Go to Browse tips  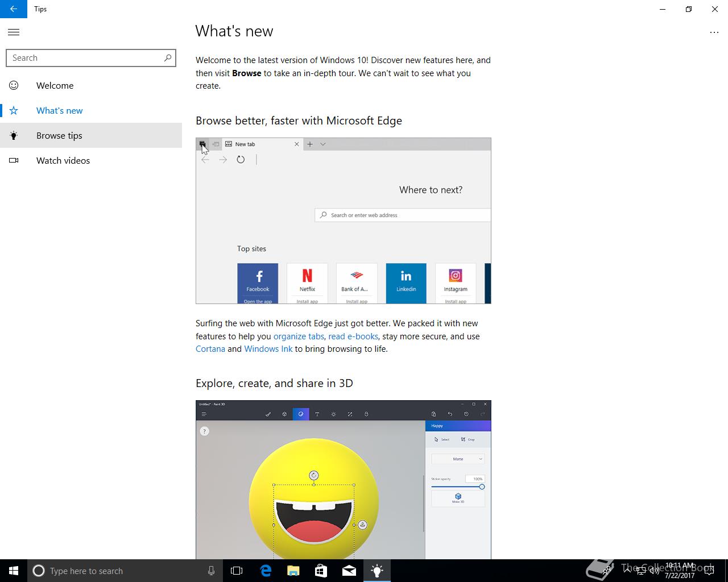point(91,135)
